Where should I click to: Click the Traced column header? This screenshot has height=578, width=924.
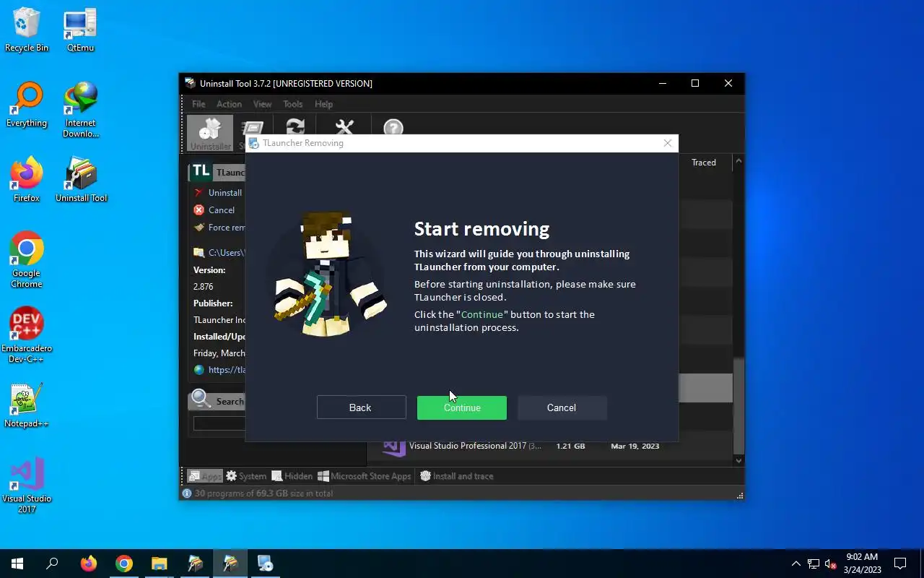(x=703, y=163)
